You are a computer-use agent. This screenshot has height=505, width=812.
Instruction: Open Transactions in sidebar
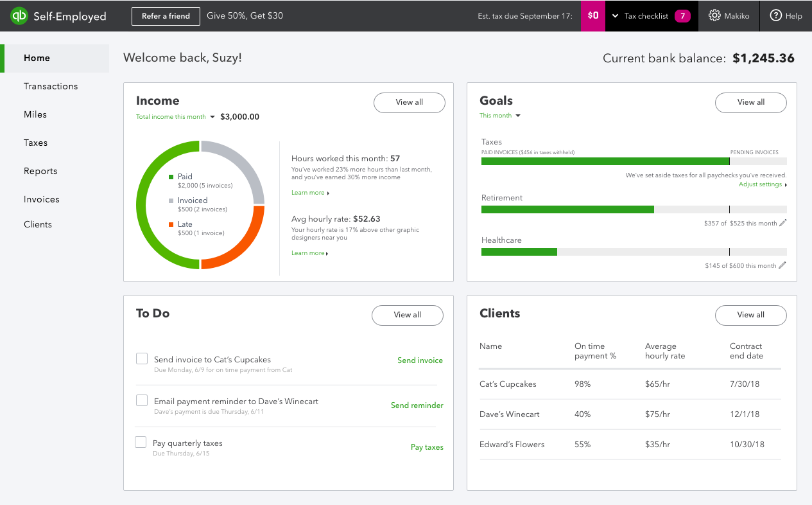coord(51,86)
